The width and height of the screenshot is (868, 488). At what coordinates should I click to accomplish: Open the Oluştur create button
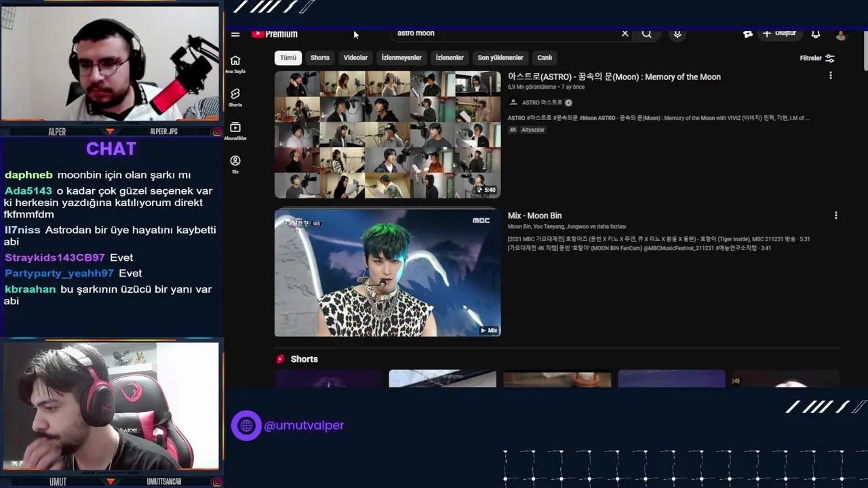click(x=779, y=33)
